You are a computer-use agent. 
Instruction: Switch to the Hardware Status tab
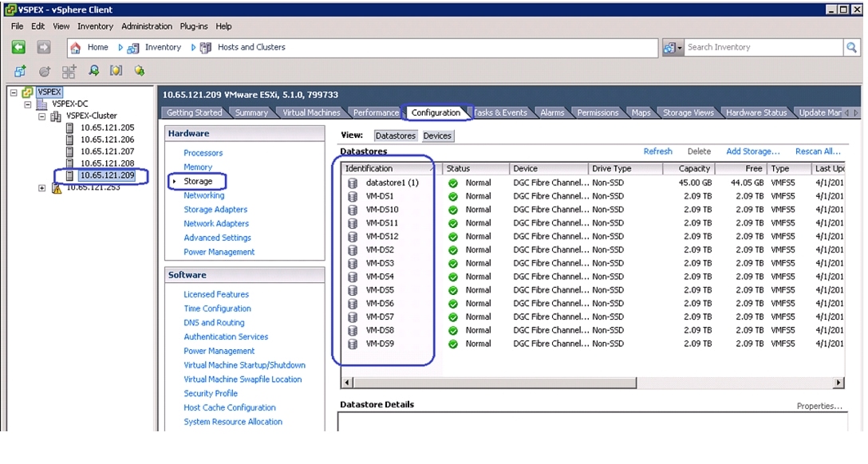pyautogui.click(x=756, y=112)
